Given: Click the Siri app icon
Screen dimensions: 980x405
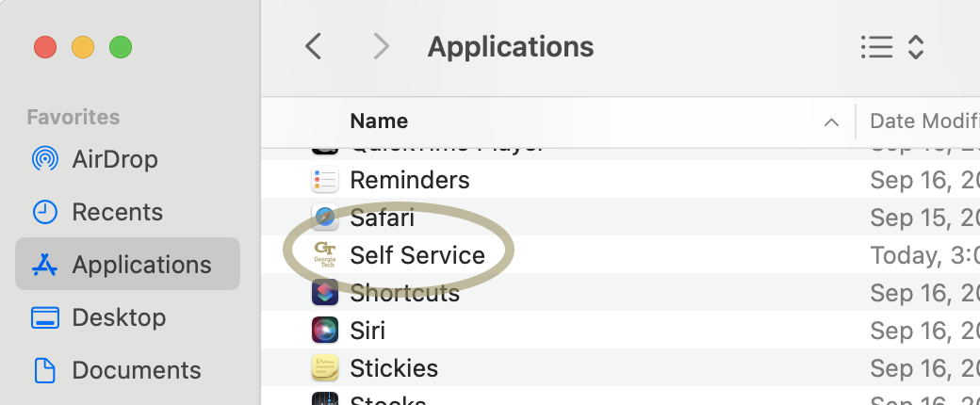Looking at the screenshot, I should [x=324, y=331].
